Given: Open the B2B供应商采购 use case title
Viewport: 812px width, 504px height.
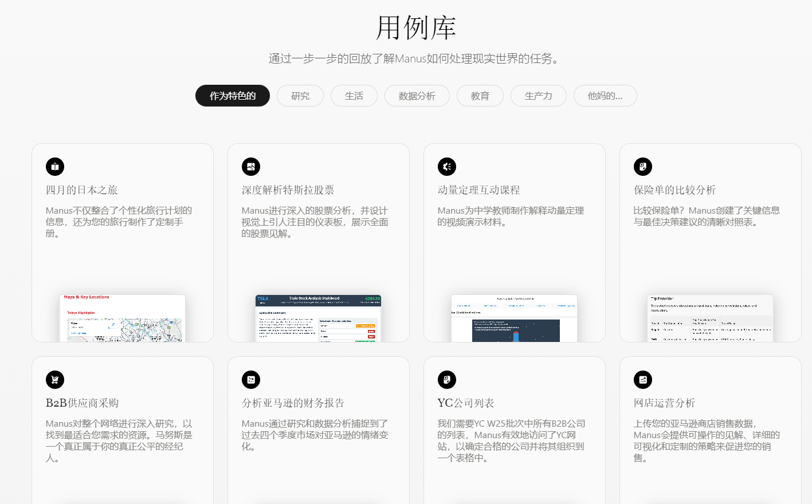Looking at the screenshot, I should coord(83,403).
